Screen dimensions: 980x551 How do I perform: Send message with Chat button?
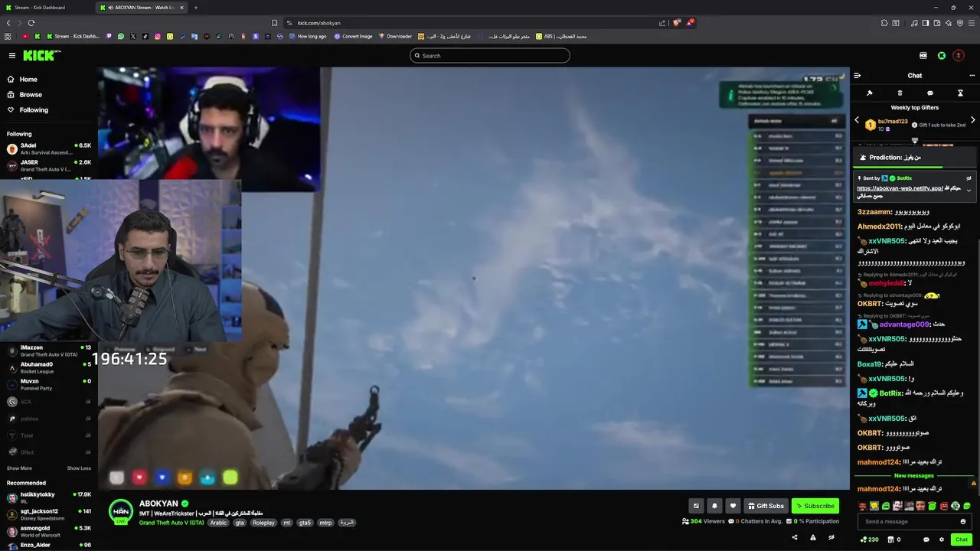coord(962,540)
